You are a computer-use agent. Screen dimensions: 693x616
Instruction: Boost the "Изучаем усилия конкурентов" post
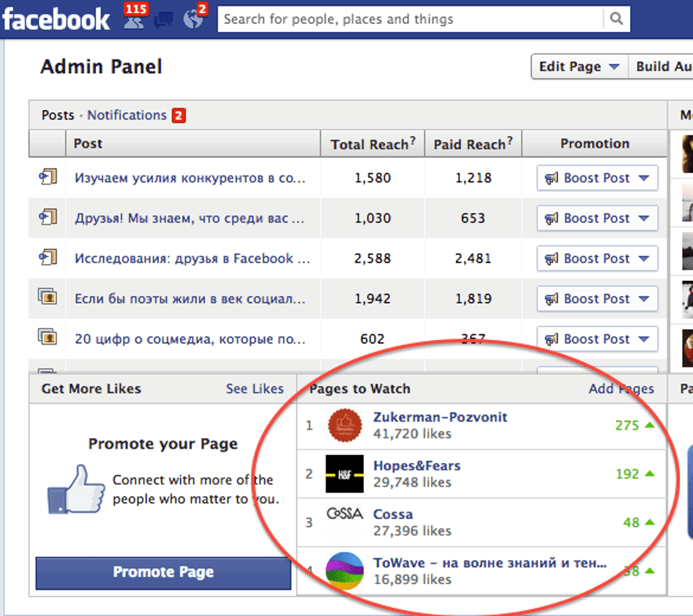click(597, 178)
